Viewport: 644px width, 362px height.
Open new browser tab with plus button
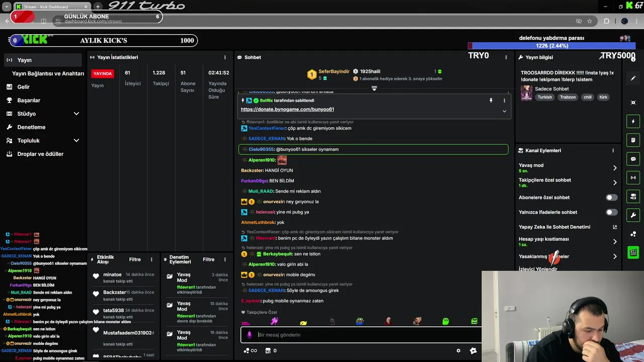98,7
